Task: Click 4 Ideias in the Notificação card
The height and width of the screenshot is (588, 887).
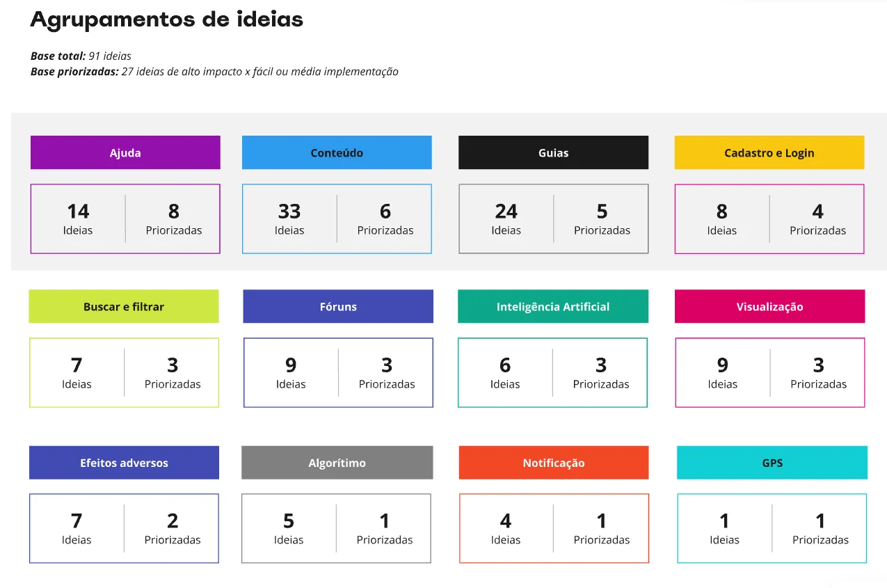Action: 506,528
